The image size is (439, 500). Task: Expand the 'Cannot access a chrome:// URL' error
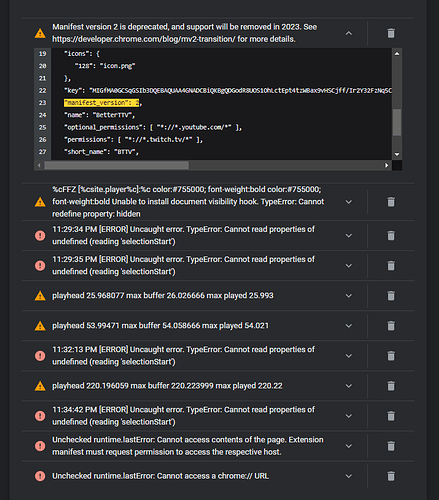[x=349, y=476]
